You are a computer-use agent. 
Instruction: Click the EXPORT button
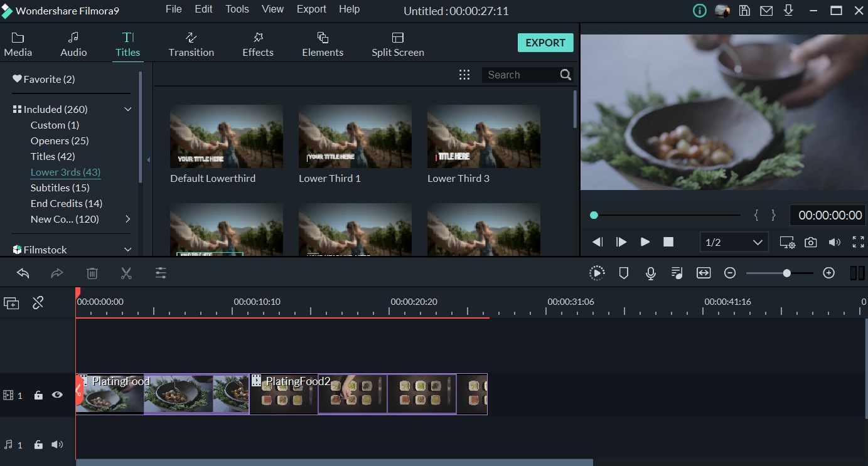(x=545, y=42)
